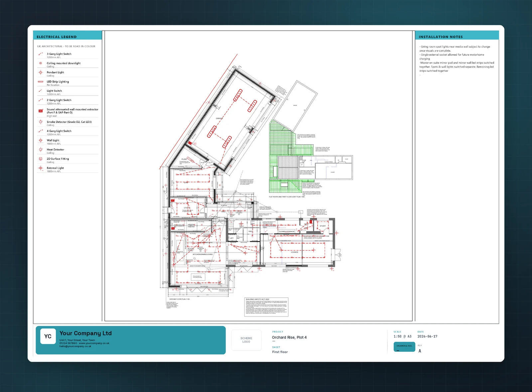
Task: Click the 2 Gang Light Switch legend symbol
Action: point(41,100)
